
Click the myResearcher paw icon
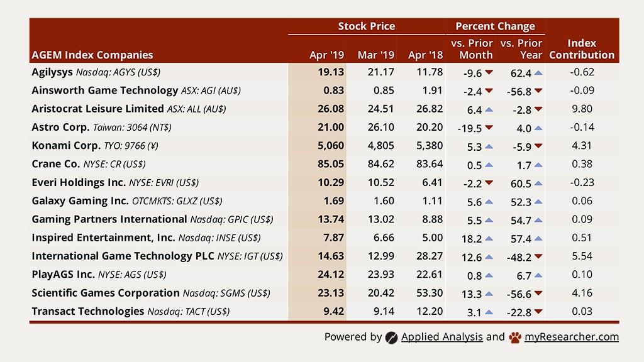coord(515,337)
